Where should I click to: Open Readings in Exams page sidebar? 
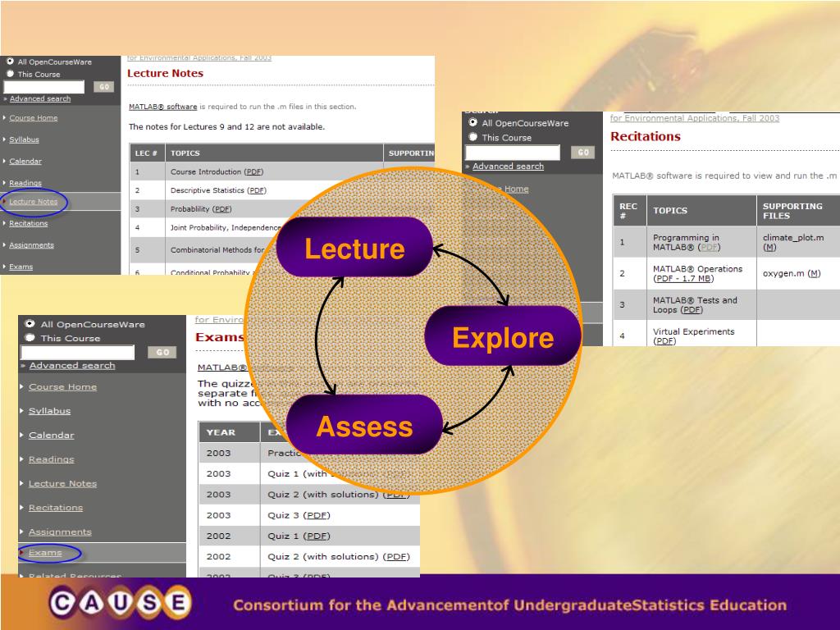coord(52,459)
